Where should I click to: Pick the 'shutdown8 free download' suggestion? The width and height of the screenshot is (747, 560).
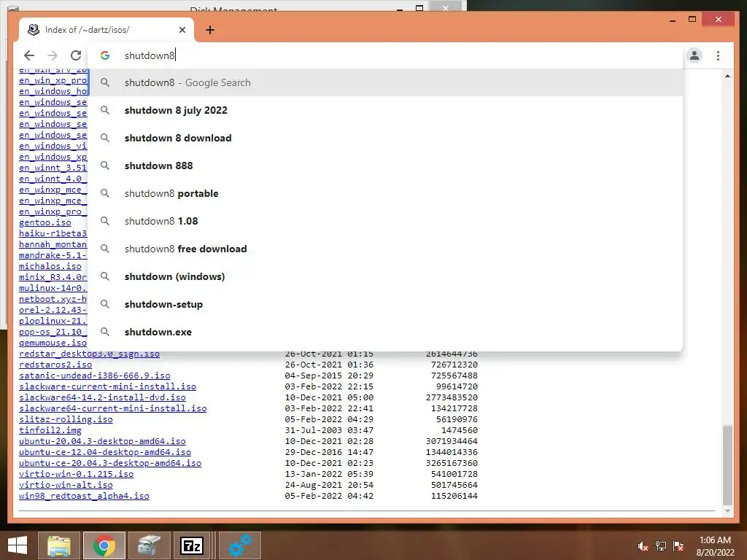(385, 249)
